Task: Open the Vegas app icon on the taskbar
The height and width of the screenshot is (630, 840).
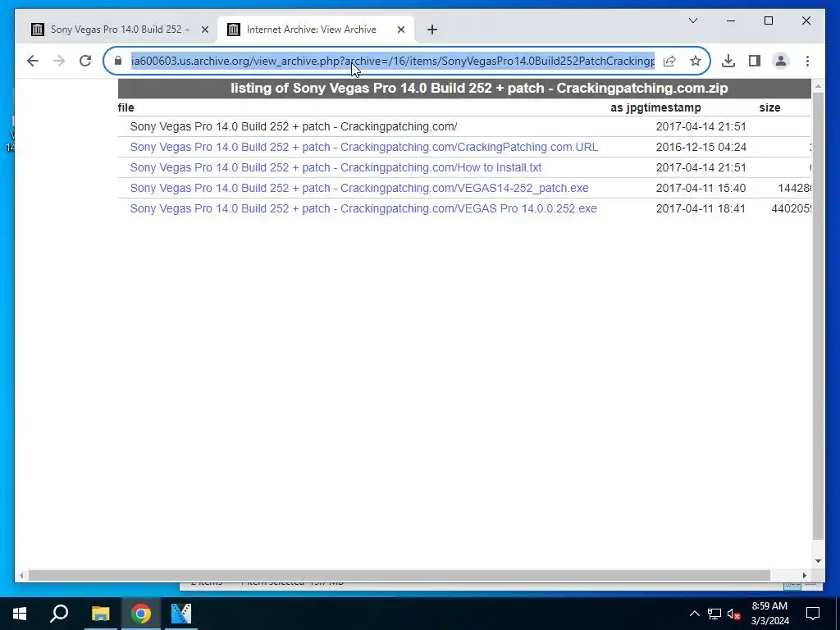Action: [x=181, y=614]
